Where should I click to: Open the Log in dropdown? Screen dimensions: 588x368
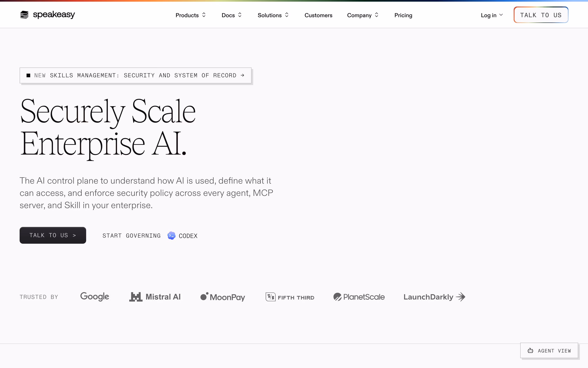[492, 15]
